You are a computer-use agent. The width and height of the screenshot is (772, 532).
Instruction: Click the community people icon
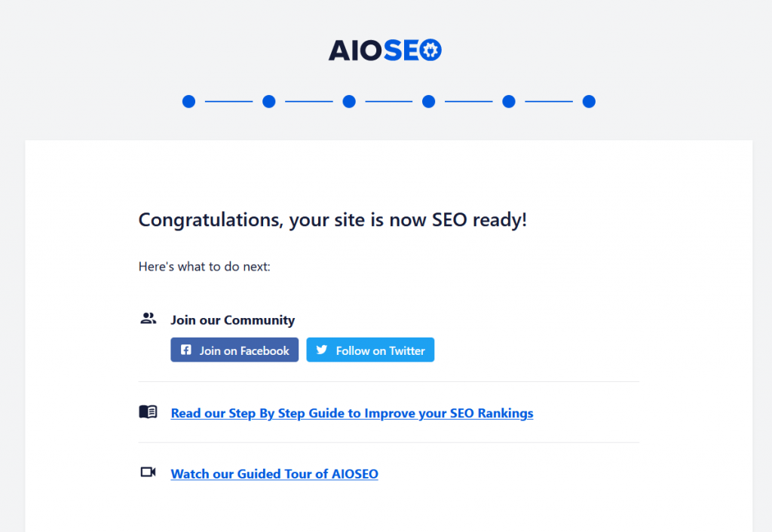point(149,319)
